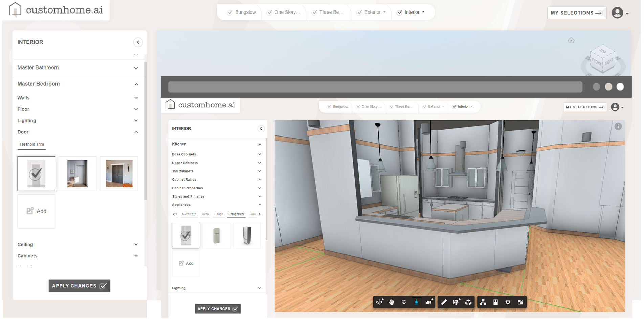
Task: Open the outer Exterior dropdown
Action: 372,12
